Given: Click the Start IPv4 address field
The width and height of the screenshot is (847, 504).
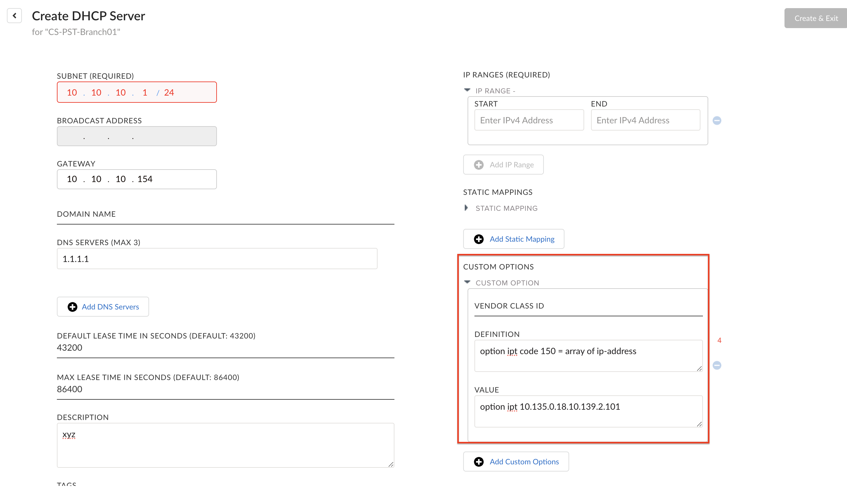Looking at the screenshot, I should [529, 120].
